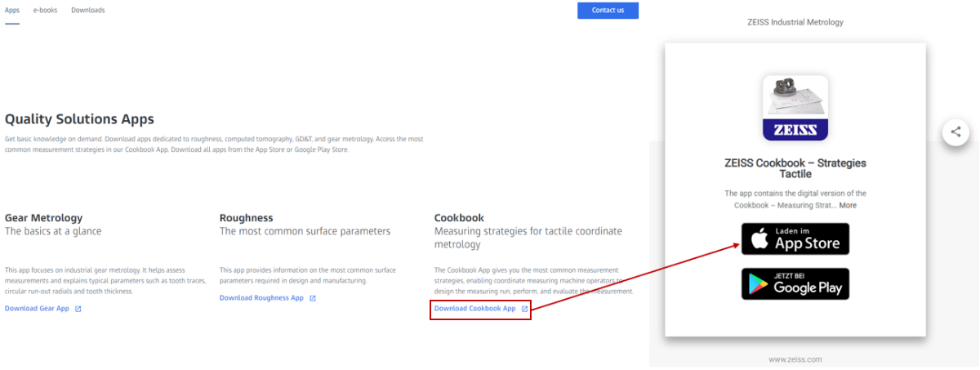Click external link icon beside Download Roughness App
This screenshot has width=980, height=370.
point(313,298)
